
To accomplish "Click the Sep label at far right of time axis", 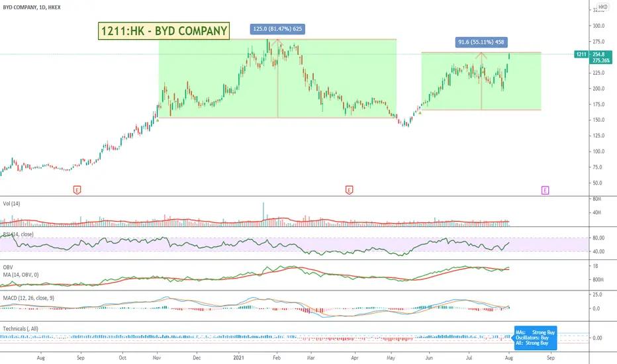I will 551,357.
